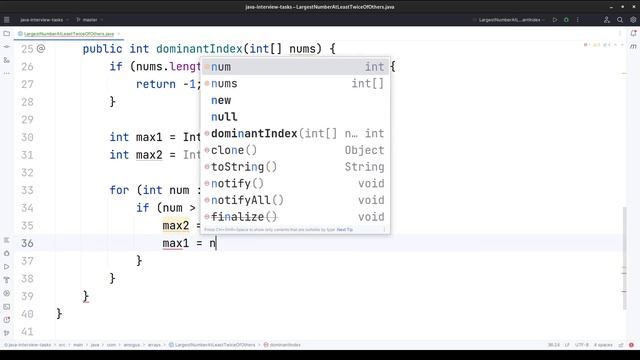Close the LargestNumberAtLeastTwiceOfOthers.java editor tab
Image resolution: width=640 pixels, height=360 pixels.
119,34
